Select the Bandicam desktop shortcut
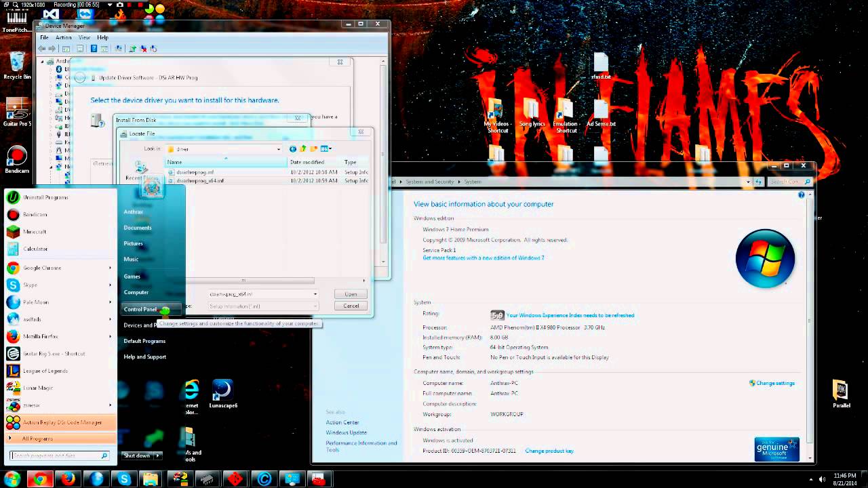The width and height of the screenshot is (868, 488). tap(17, 161)
